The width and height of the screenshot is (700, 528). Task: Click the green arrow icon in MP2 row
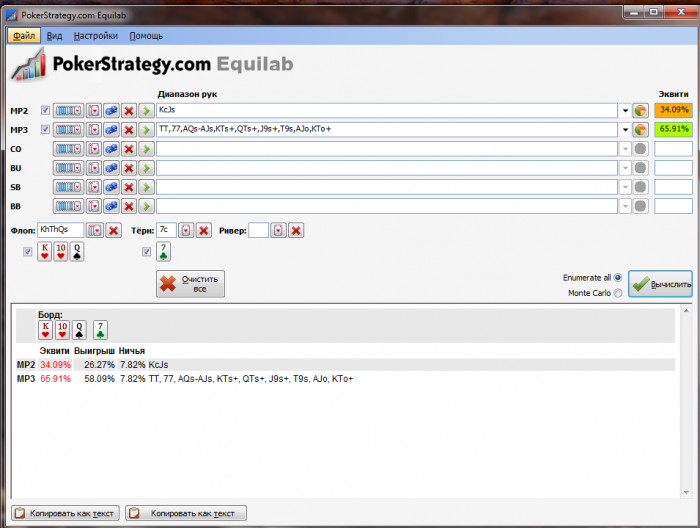click(146, 110)
